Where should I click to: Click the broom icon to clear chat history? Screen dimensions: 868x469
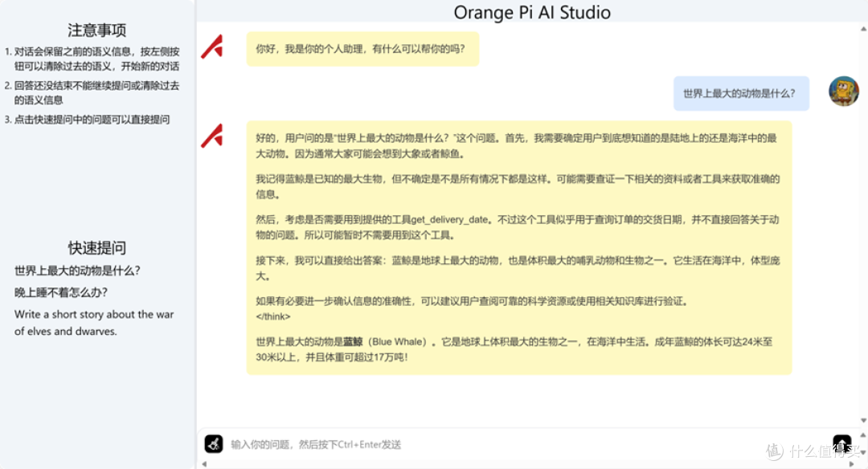[x=214, y=443]
